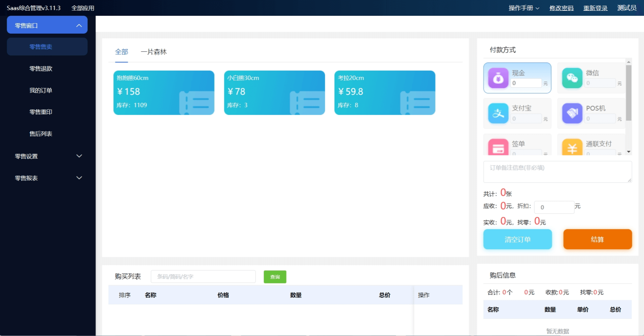Click the 签单 payment icon
Viewport: 644px width, 336px height.
pyautogui.click(x=498, y=147)
